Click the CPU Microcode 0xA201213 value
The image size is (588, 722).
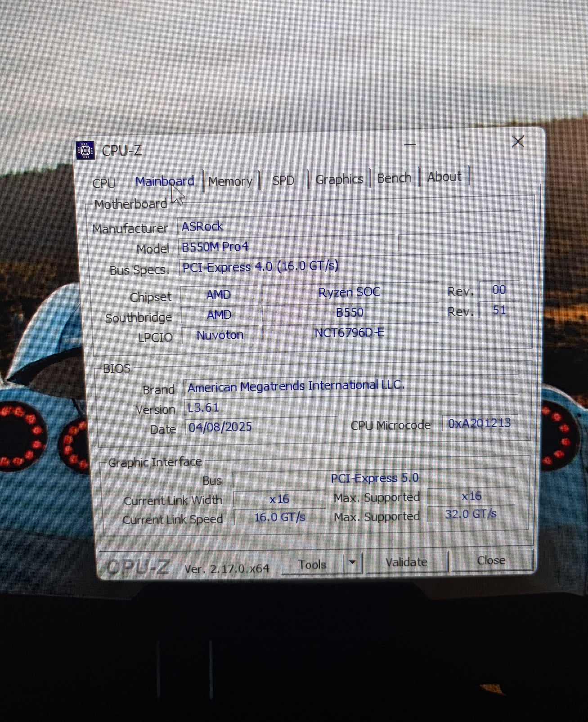pyautogui.click(x=480, y=423)
